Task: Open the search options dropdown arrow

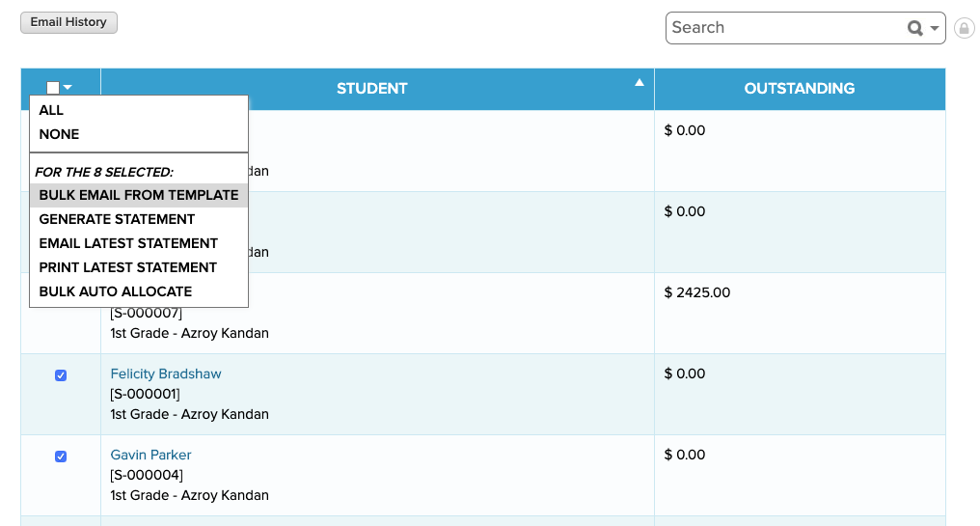Action: pyautogui.click(x=935, y=28)
